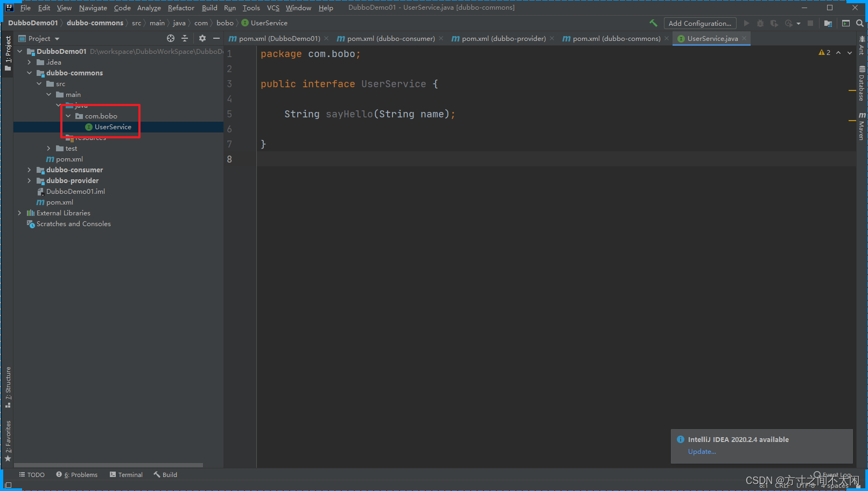This screenshot has height=491, width=868.
Task: Close the pom.xml (dubbo-provider) tab
Action: pyautogui.click(x=551, y=38)
